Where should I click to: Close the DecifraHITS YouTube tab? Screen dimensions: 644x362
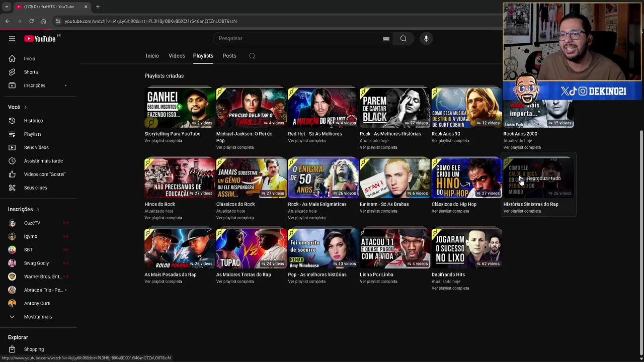pyautogui.click(x=86, y=7)
